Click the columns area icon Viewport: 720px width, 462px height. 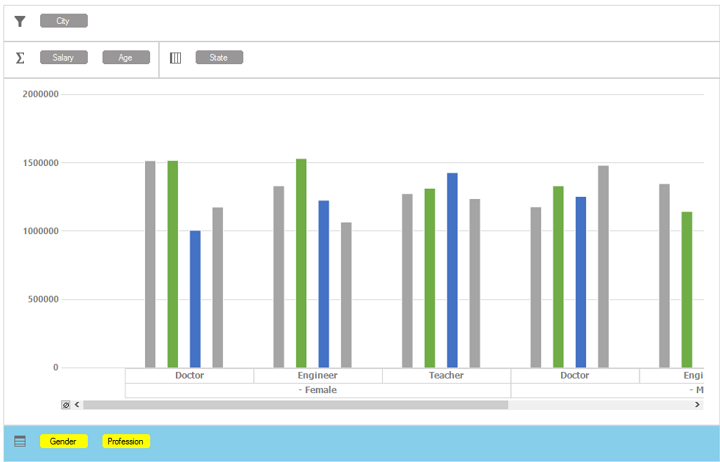[175, 58]
